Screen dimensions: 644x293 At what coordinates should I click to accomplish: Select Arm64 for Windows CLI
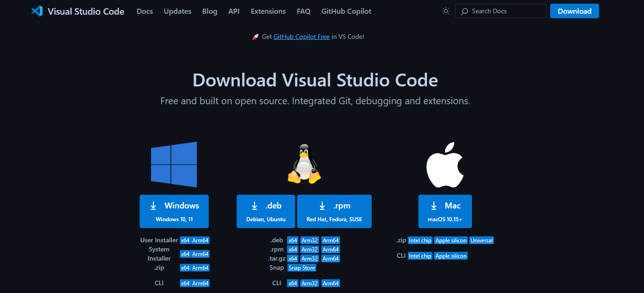point(200,283)
